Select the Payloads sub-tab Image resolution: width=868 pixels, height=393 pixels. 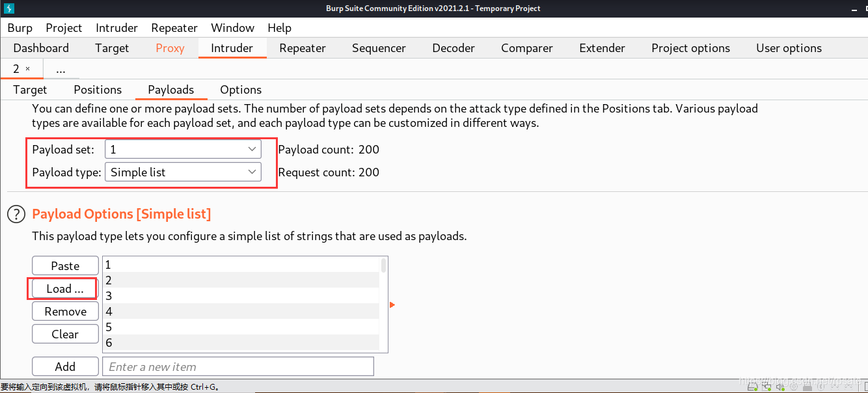click(170, 90)
